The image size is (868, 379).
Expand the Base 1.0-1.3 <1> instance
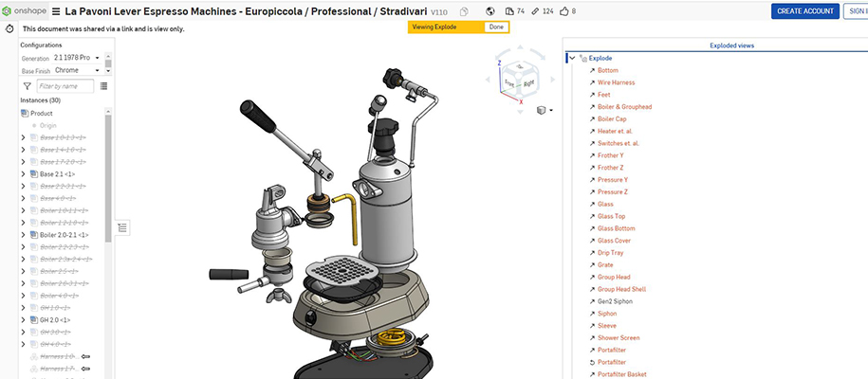click(x=24, y=137)
